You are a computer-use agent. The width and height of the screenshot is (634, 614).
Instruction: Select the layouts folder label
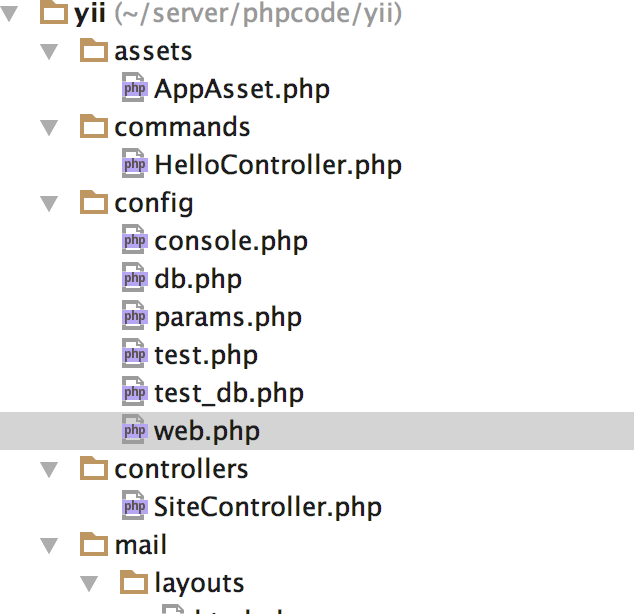(199, 583)
